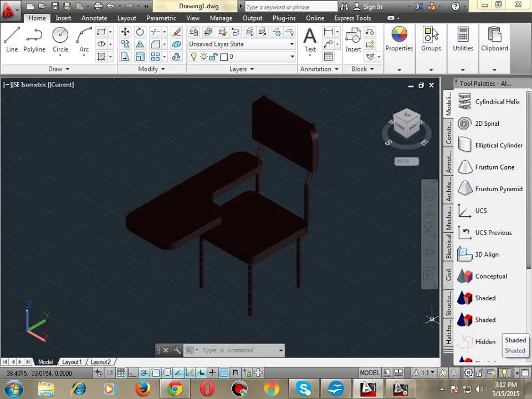The height and width of the screenshot is (399, 532).
Task: Expand the Modify panel
Action: coord(151,69)
